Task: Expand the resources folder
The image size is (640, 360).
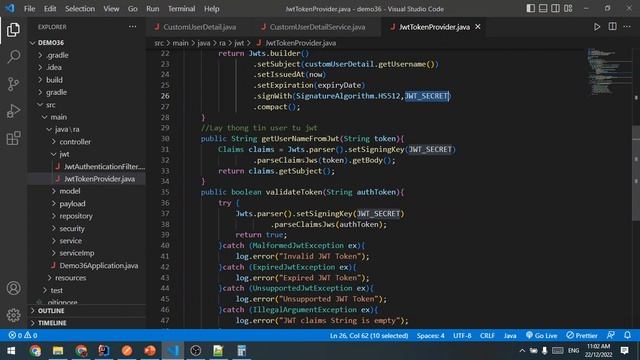Action: 70,278
